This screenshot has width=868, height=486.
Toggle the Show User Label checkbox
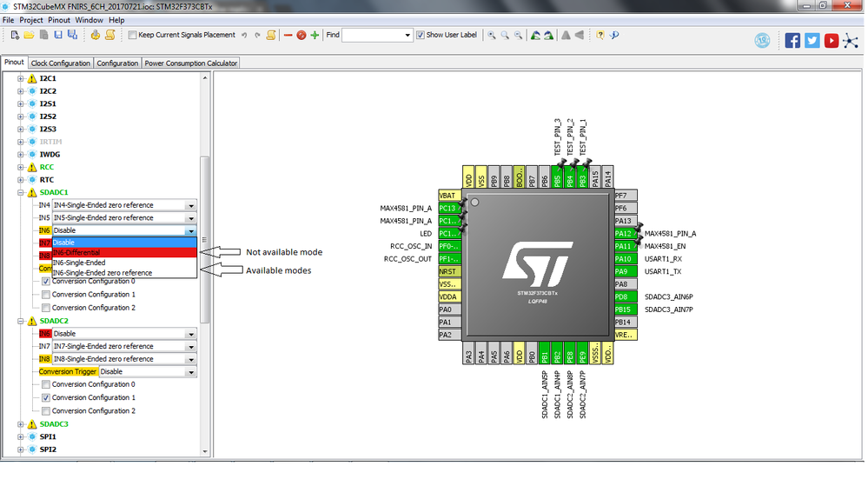pos(421,35)
